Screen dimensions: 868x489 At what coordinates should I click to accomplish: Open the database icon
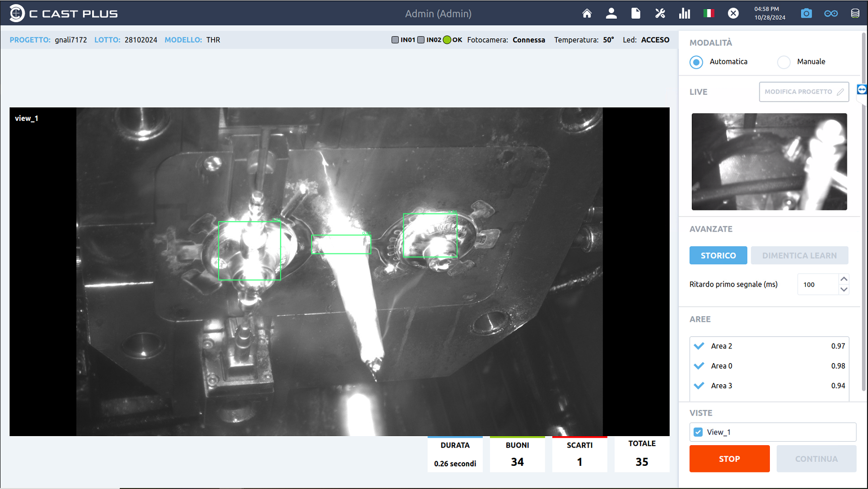tap(855, 13)
